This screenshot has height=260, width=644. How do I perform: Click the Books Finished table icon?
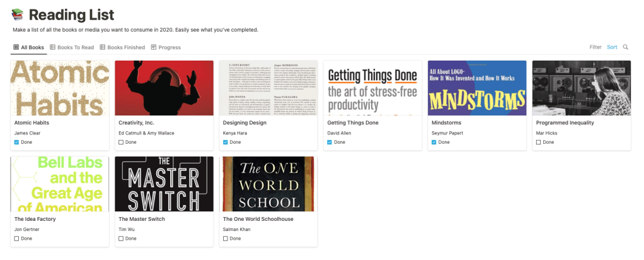[102, 47]
